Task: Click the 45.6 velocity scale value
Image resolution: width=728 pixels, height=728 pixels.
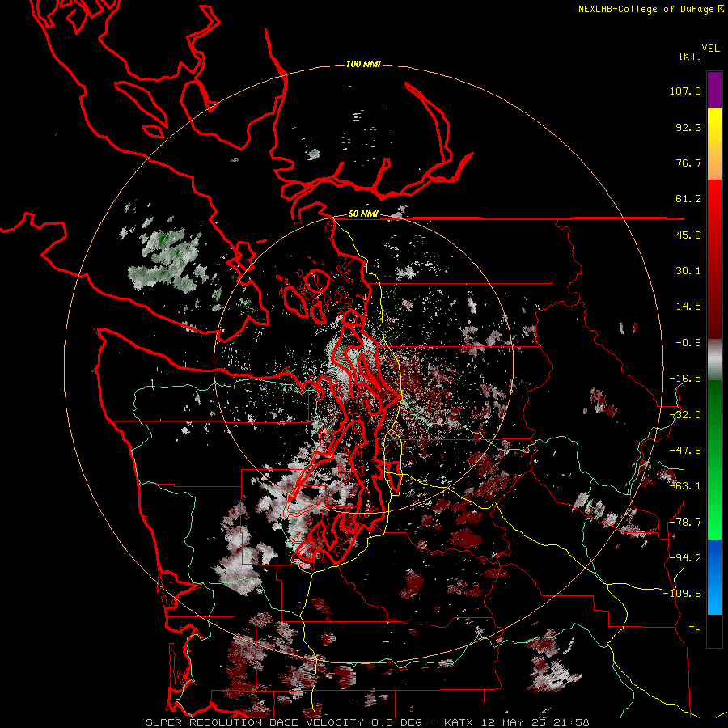Action: (688, 235)
